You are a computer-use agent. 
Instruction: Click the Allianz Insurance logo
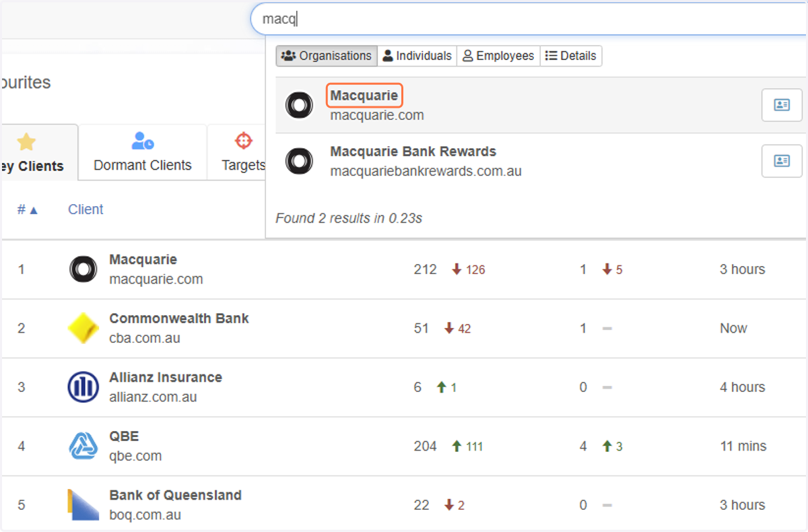tap(83, 387)
